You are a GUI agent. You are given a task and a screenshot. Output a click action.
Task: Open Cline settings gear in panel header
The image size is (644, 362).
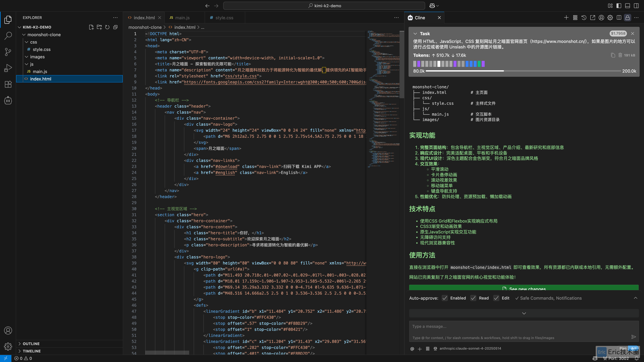point(610,17)
